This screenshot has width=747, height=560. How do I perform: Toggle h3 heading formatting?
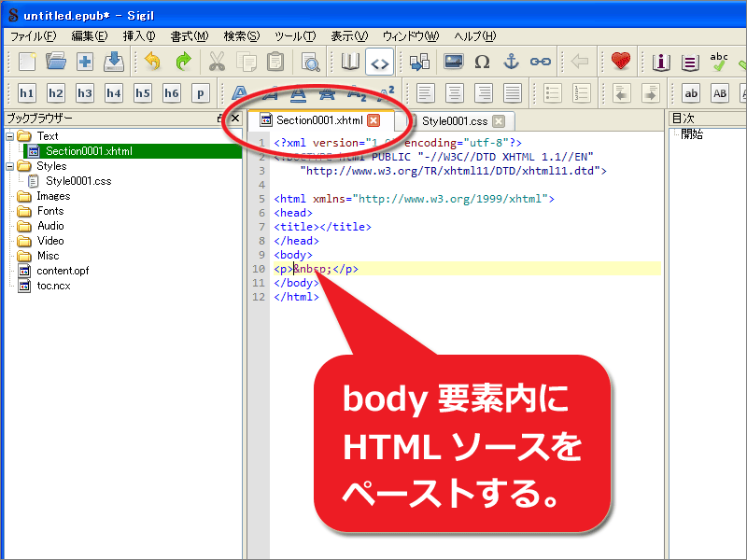pos(85,92)
